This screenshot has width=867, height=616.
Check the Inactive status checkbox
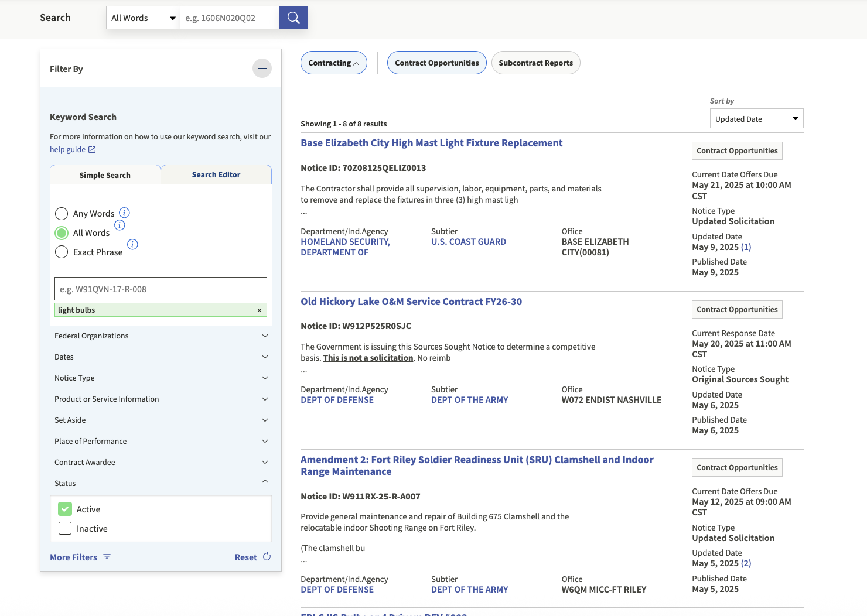65,528
